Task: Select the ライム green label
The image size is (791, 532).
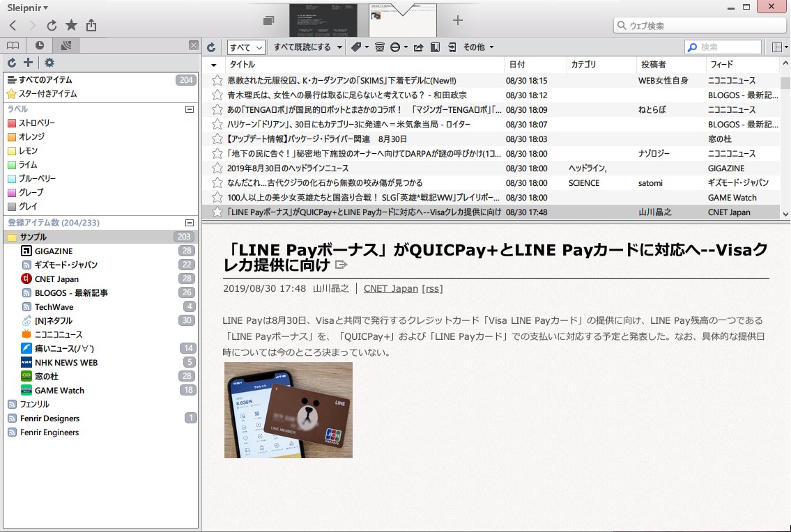Action: 101,165
